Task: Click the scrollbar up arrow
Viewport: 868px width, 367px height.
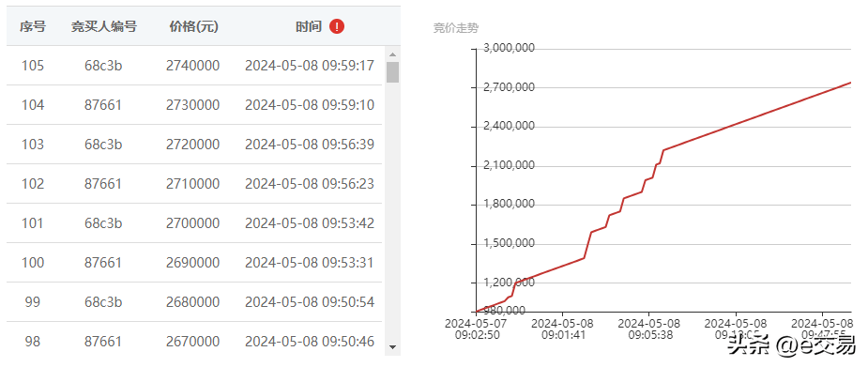Action: (x=392, y=54)
